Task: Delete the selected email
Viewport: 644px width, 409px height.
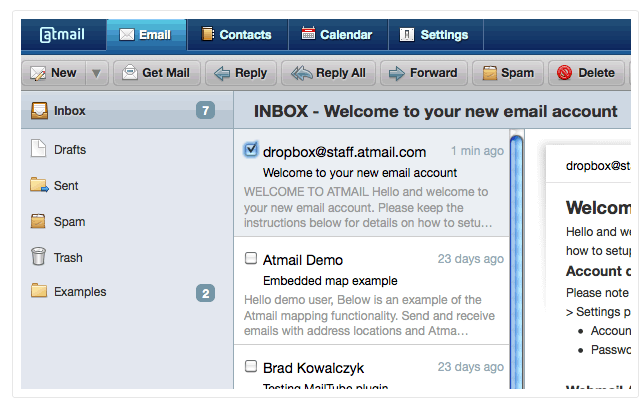Action: pyautogui.click(x=586, y=73)
